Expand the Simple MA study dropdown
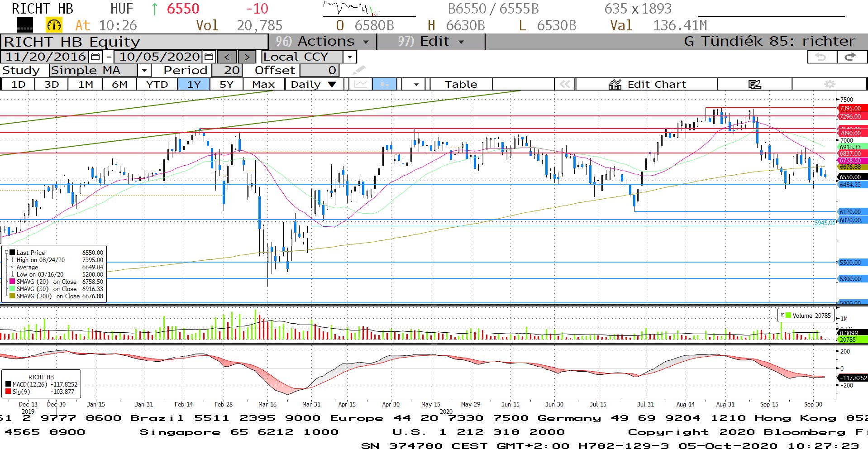Screen dimensions: 868x464 144,71
